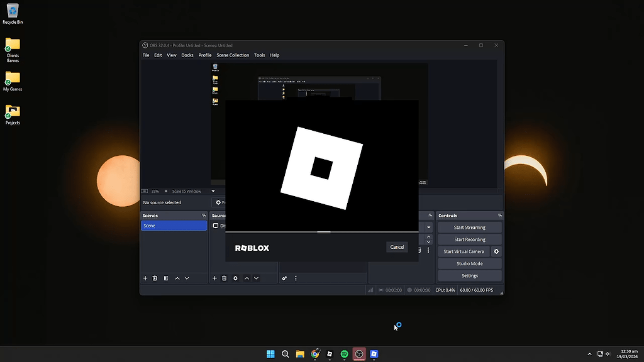Move source up in Sources panel
Viewport: 644px width, 362px height.
coord(247,278)
